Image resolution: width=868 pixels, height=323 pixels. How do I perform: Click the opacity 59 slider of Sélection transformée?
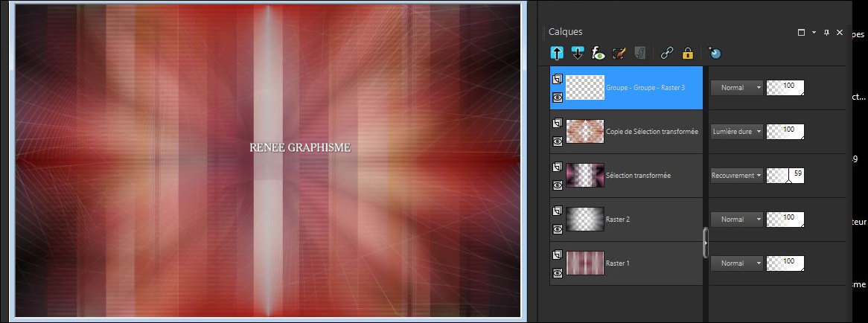pos(785,176)
